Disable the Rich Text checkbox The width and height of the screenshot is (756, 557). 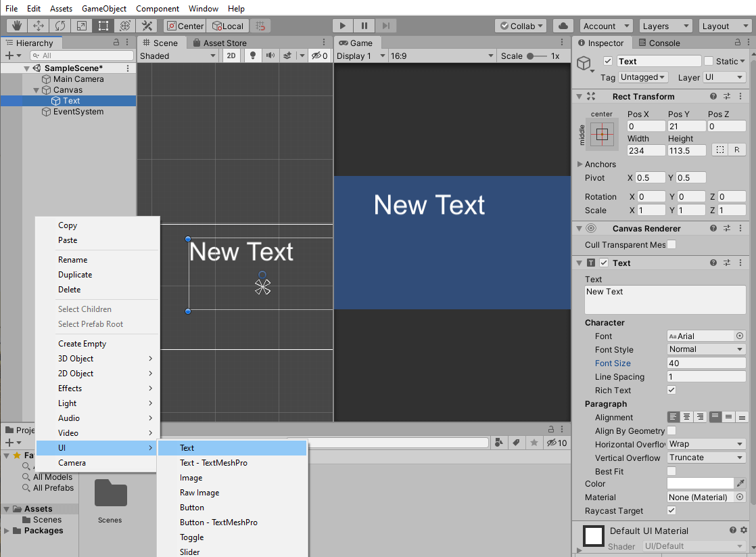pos(671,391)
